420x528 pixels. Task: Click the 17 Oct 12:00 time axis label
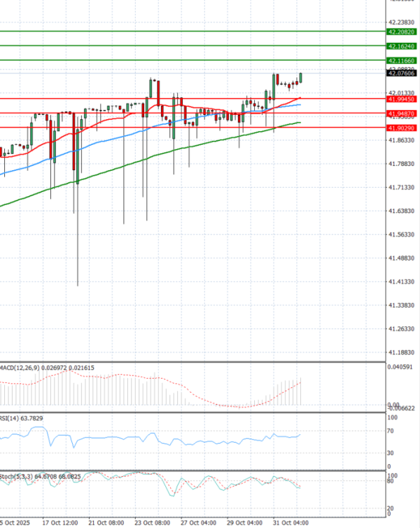(x=59, y=522)
